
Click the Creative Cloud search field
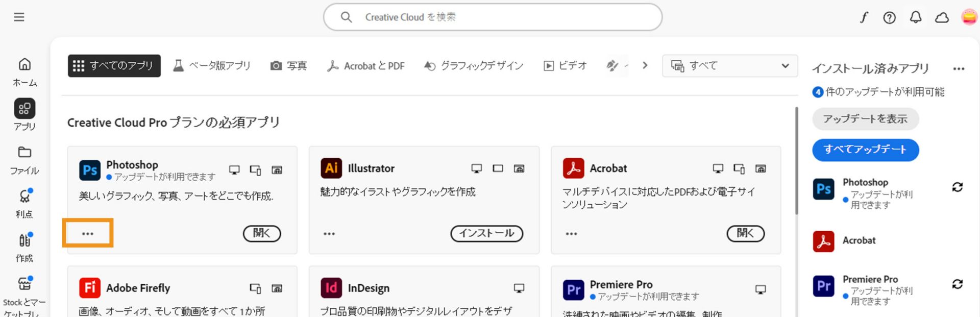click(x=493, y=17)
